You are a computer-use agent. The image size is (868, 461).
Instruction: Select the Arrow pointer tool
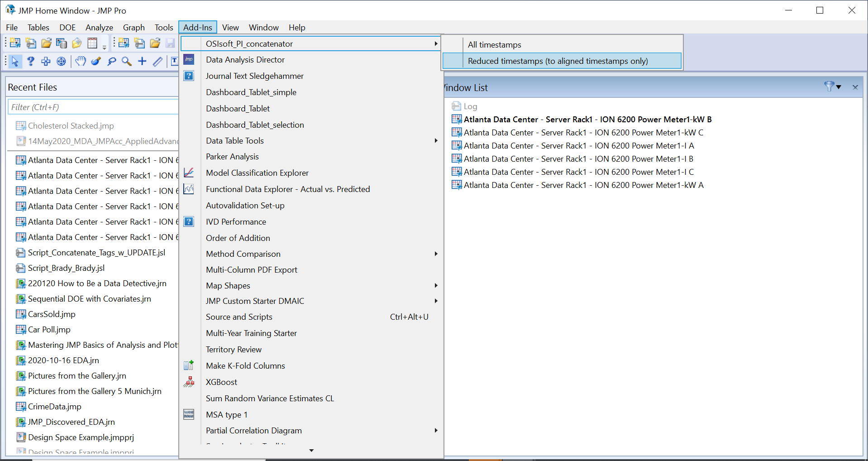pos(15,61)
